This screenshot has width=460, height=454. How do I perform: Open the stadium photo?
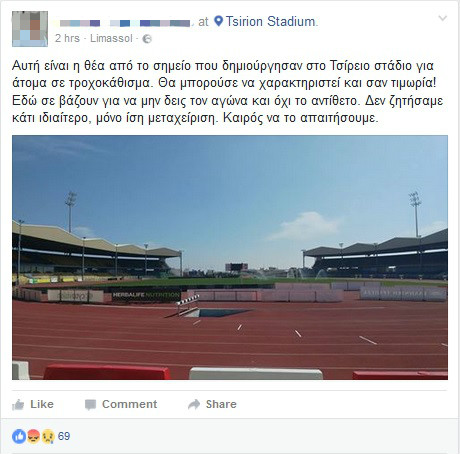[x=230, y=257]
